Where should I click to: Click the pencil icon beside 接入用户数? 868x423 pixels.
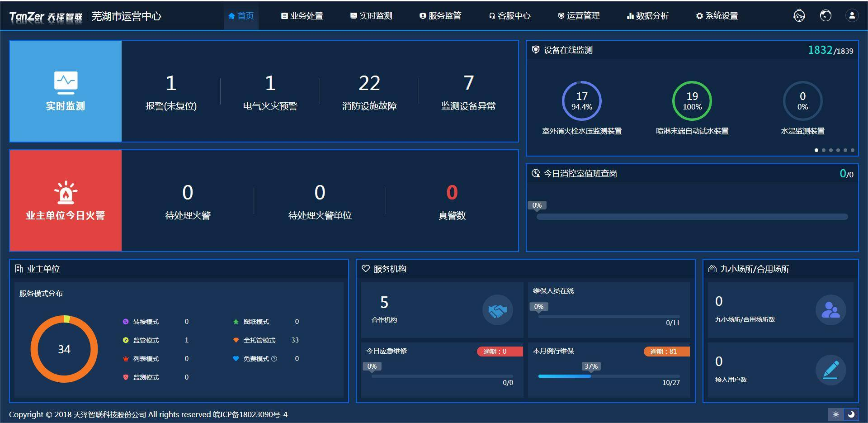[830, 370]
